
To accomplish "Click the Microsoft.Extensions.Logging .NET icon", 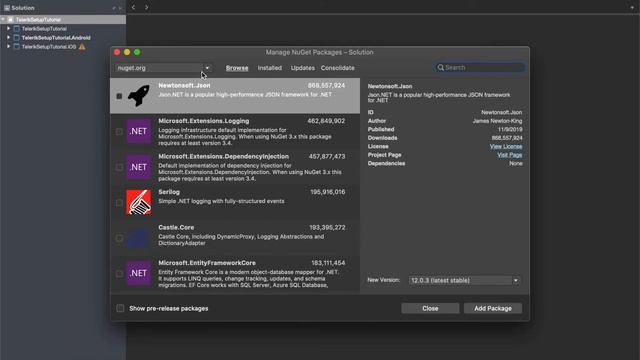I will point(138,131).
